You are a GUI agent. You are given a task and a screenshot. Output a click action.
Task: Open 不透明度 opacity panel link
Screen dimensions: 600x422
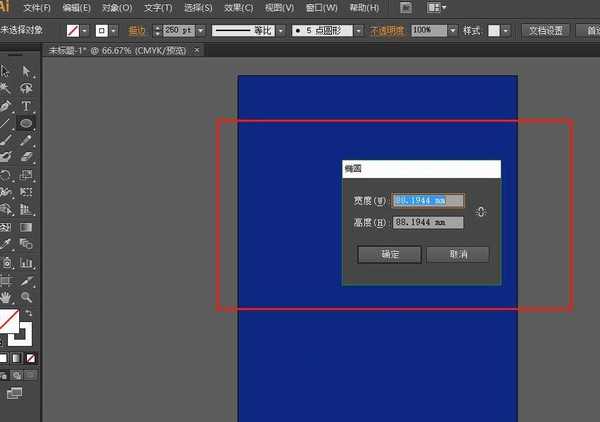(x=386, y=31)
